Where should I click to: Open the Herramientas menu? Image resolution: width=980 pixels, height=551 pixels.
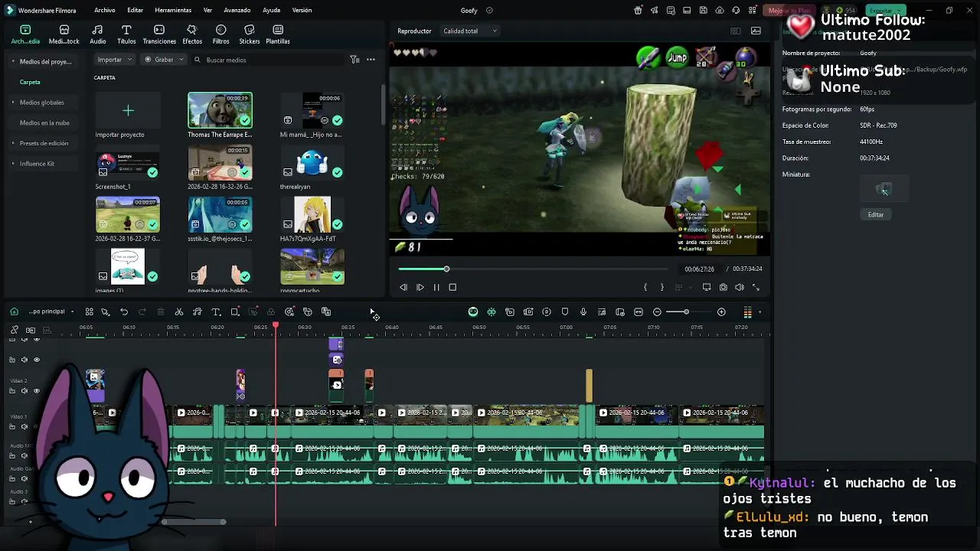click(173, 11)
